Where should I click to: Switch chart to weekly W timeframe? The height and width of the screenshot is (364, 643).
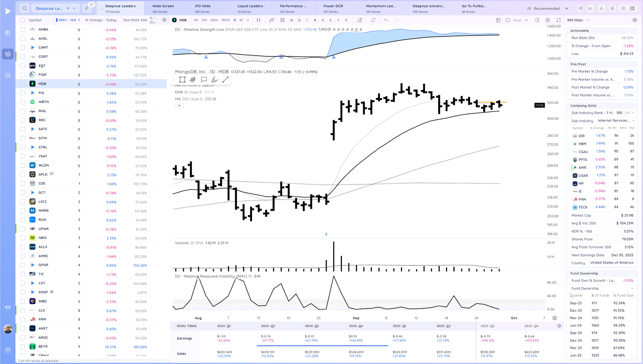tap(241, 20)
